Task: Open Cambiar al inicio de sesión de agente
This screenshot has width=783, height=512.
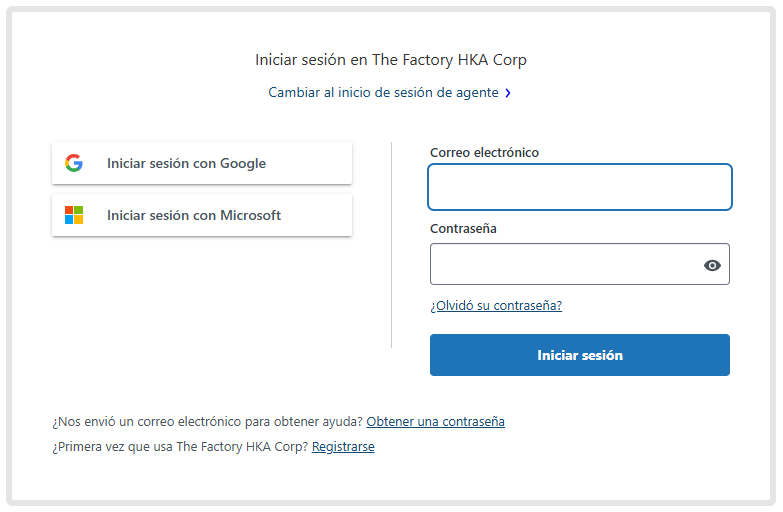Action: 383,93
